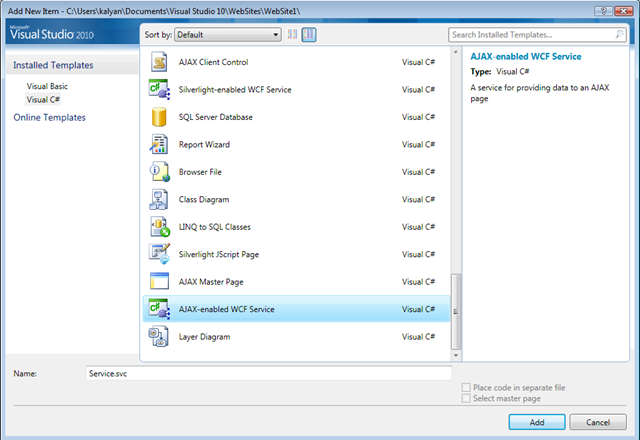Image resolution: width=640 pixels, height=440 pixels.
Task: Click scrollbar down arrow in template list
Action: tap(456, 356)
